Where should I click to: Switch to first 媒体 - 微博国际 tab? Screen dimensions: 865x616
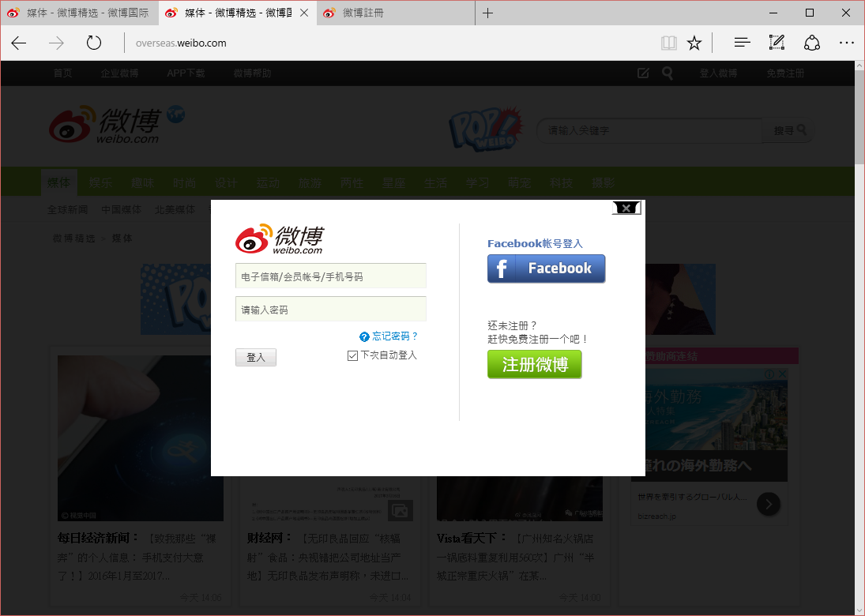pos(80,13)
